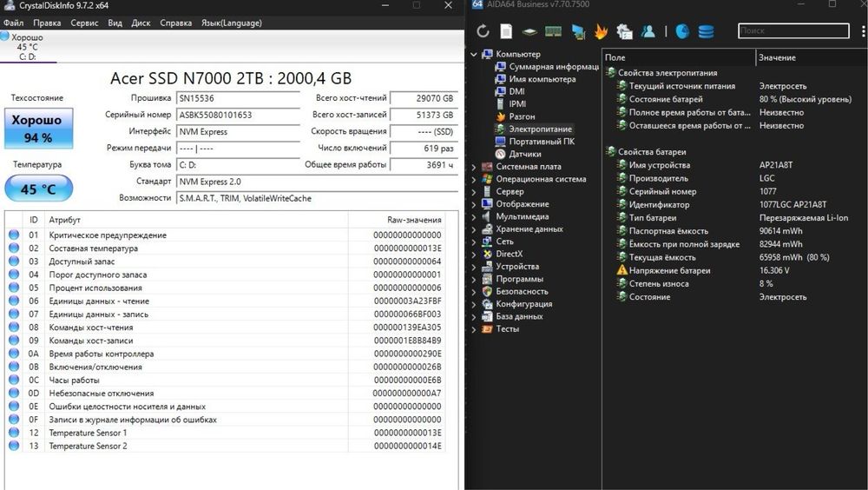
Task: Expand the Системная плата node
Action: [474, 167]
